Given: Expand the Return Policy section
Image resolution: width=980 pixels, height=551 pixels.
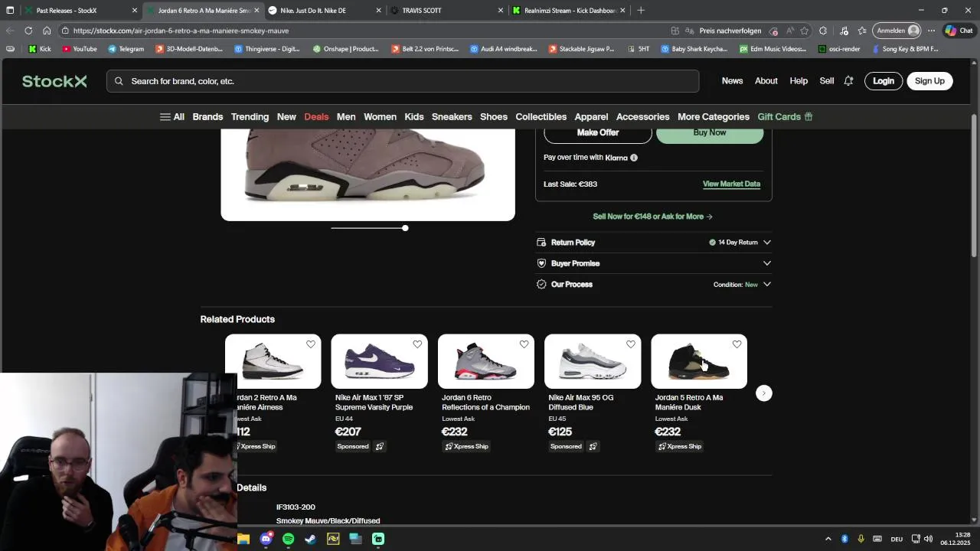Looking at the screenshot, I should [x=654, y=243].
